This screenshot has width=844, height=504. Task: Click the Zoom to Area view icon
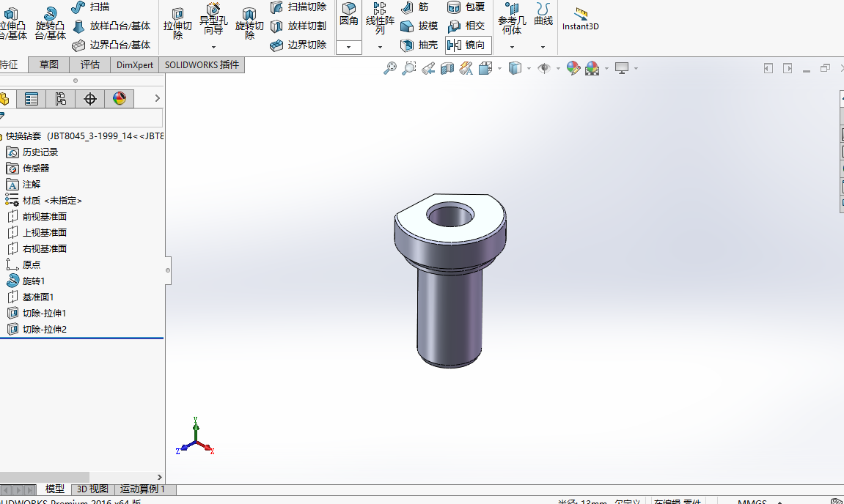pos(408,68)
